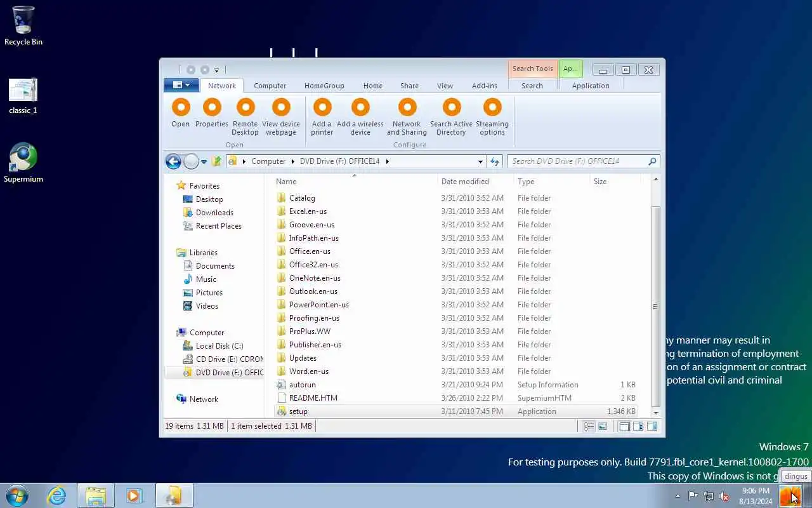
Task: Launch Remote Desktop from the ribbon
Action: click(245, 107)
